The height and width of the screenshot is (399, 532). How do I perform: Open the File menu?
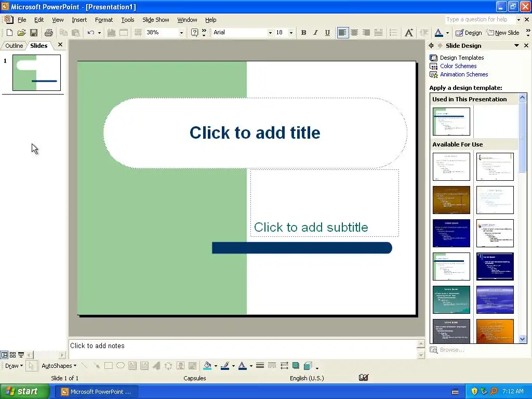22,20
